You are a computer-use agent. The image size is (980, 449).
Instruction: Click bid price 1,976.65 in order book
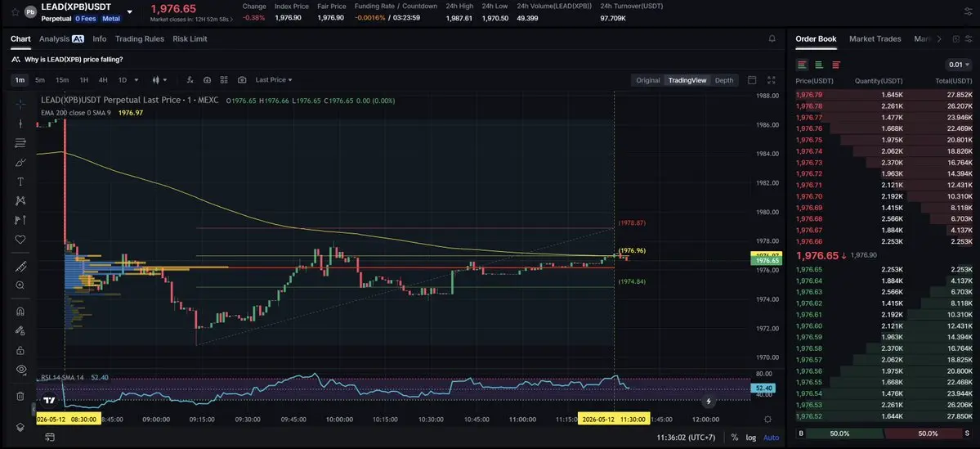click(x=808, y=270)
